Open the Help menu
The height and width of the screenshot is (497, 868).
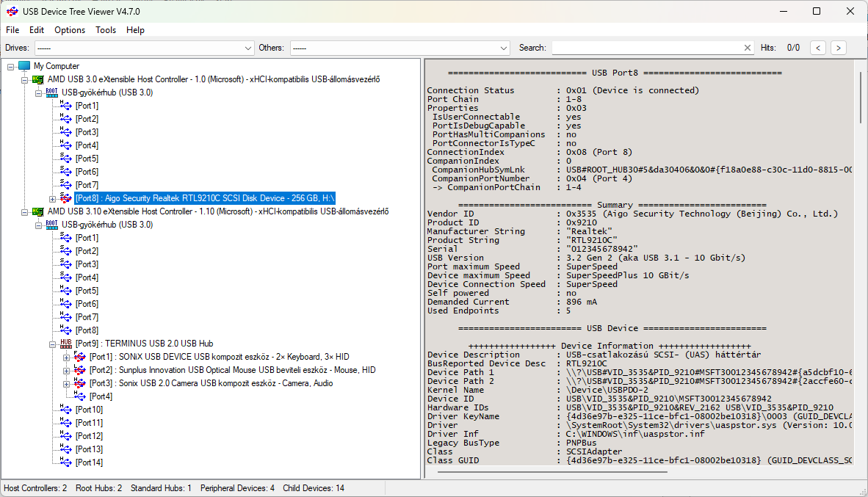pyautogui.click(x=135, y=30)
